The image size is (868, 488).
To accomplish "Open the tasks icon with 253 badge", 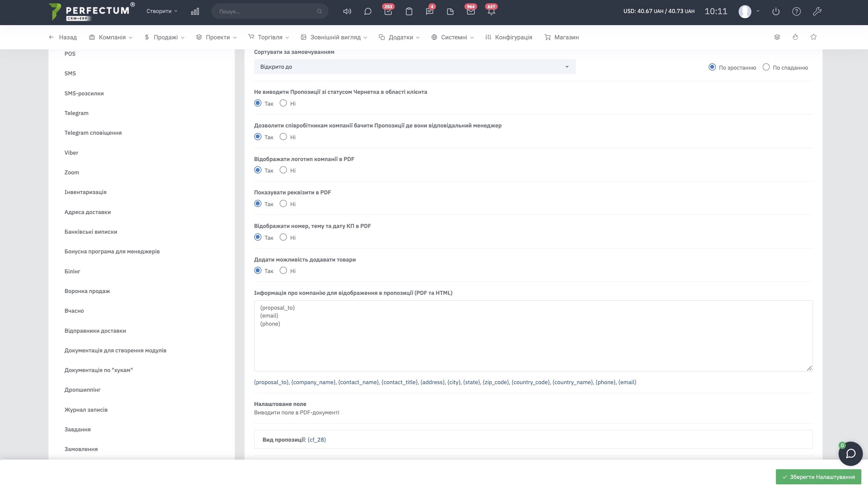I will [x=388, y=12].
